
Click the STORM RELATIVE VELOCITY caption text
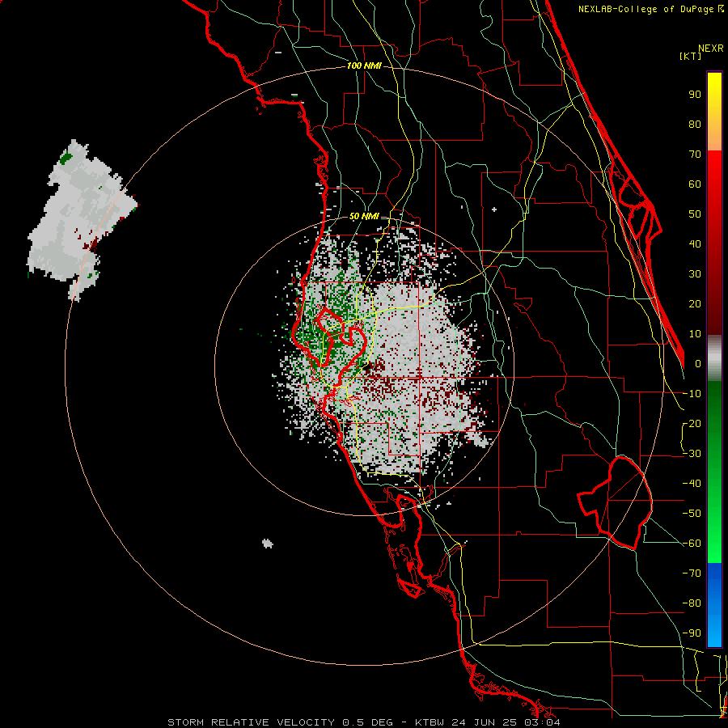(251, 722)
